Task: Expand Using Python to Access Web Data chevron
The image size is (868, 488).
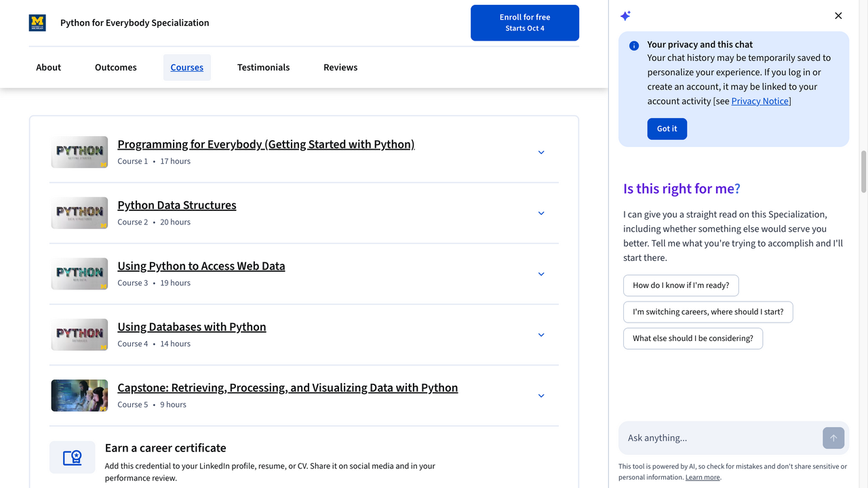Action: 541,274
